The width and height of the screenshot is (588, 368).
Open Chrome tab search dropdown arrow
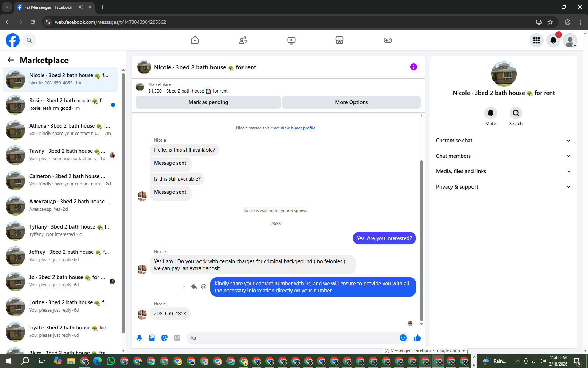click(7, 7)
